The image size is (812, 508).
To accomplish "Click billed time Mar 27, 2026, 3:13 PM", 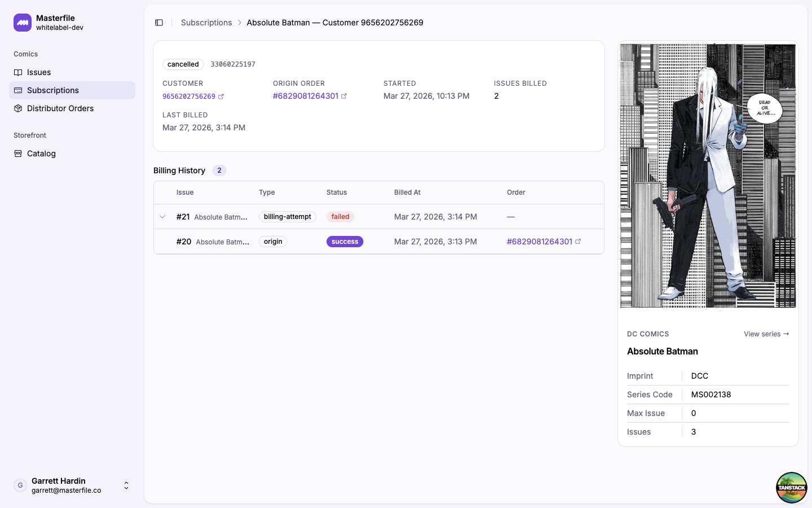I will [x=435, y=242].
